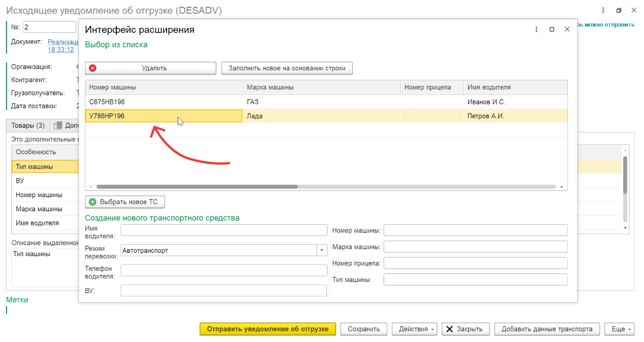
Task: Restore the main window using restore button
Action: coord(619,11)
